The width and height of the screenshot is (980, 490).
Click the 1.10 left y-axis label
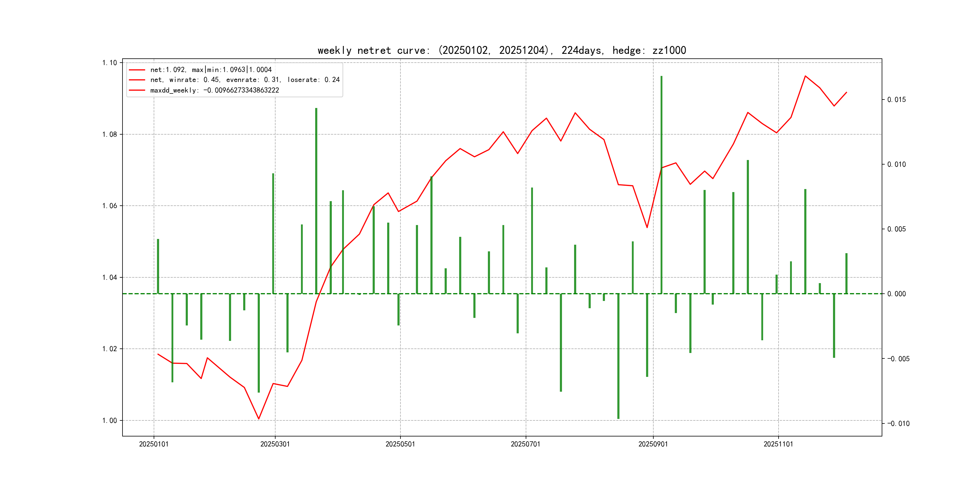click(x=109, y=63)
